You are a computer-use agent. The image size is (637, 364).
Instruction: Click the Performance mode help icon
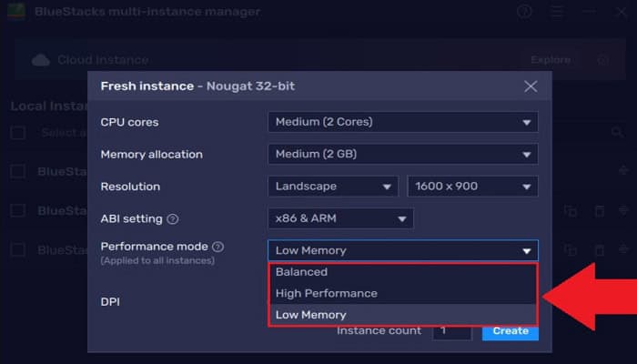pyautogui.click(x=218, y=247)
